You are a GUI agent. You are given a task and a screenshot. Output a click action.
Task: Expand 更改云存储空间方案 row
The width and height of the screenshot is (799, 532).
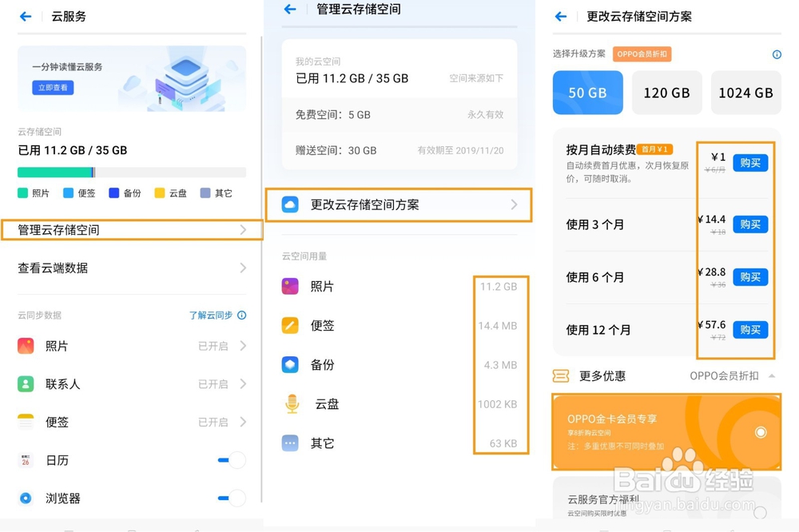coord(399,205)
